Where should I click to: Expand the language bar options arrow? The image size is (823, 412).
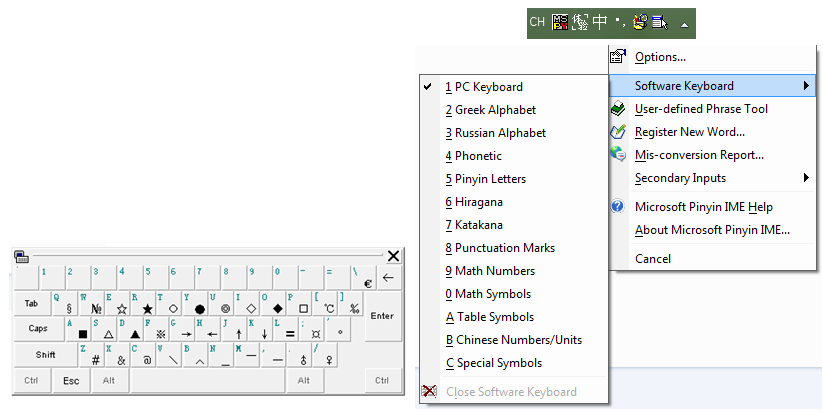(x=684, y=25)
